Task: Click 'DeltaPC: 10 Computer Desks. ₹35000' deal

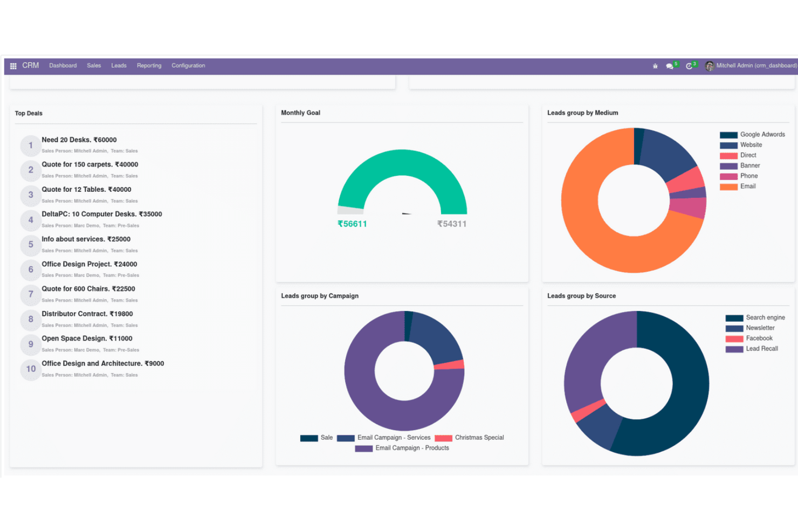Action: click(x=102, y=214)
